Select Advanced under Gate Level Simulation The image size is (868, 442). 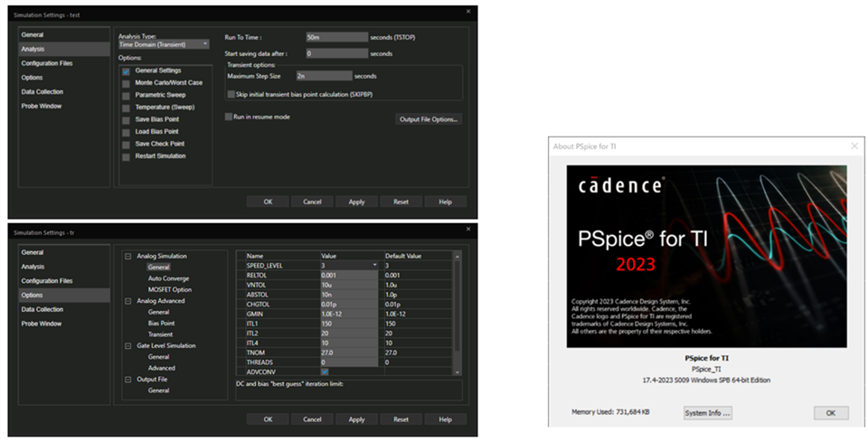[161, 369]
